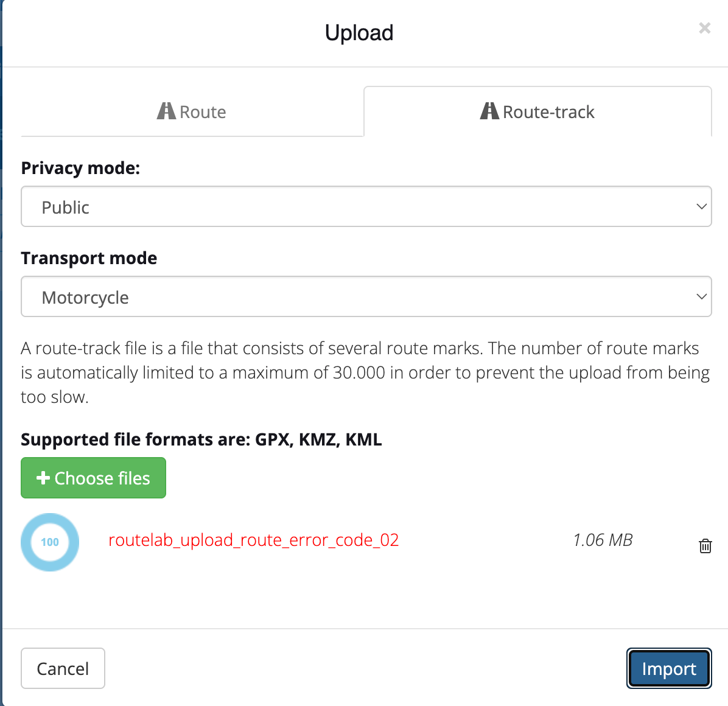Click the Upload dialog title
The width and height of the screenshot is (728, 706).
coord(359,33)
